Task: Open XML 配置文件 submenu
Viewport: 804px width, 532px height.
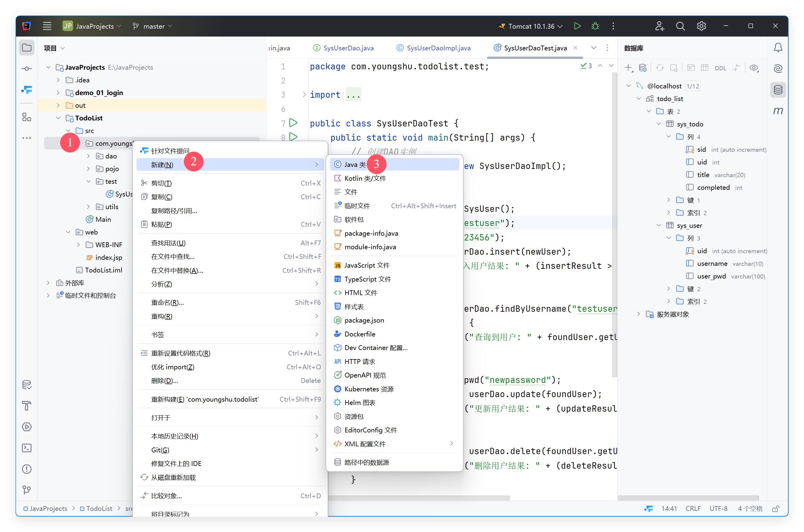Action: pos(394,444)
